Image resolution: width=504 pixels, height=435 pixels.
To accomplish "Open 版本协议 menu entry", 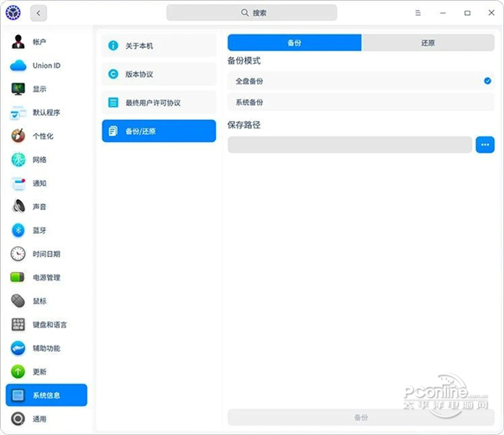I will pos(159,74).
